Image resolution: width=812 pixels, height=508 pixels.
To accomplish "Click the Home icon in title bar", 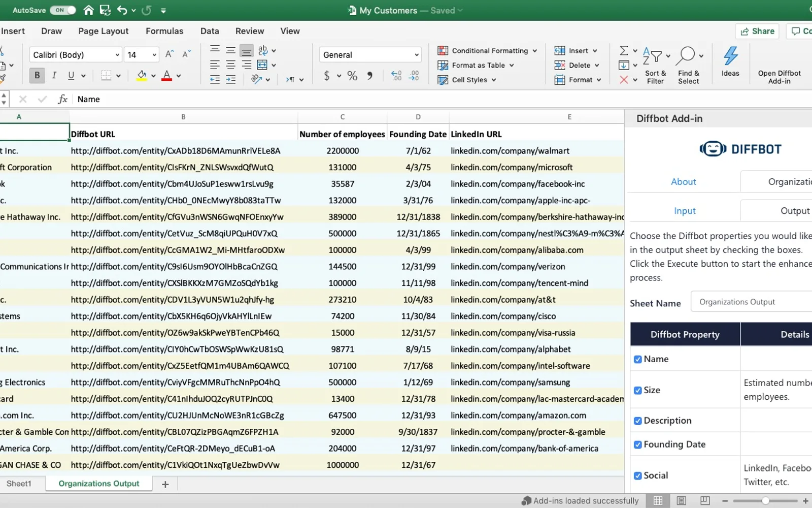I will (88, 10).
